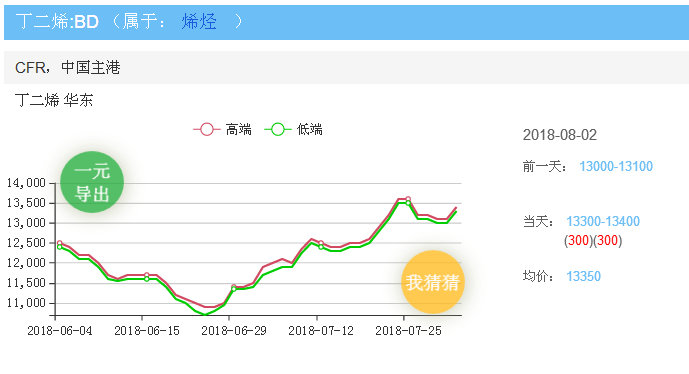The image size is (689, 374).
Task: Toggle the 低端 series in the legend
Action: [294, 129]
